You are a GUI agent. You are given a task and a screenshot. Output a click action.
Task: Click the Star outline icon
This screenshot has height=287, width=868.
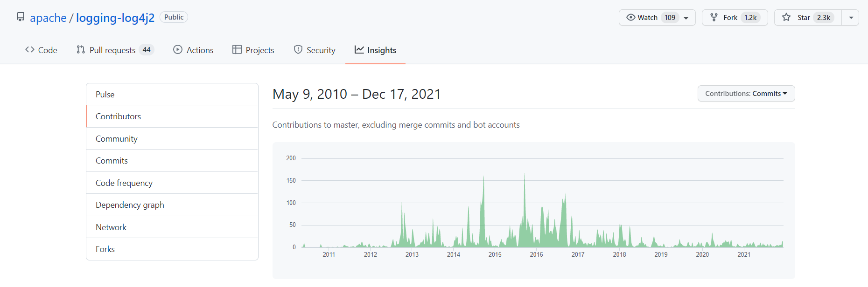[x=786, y=17]
